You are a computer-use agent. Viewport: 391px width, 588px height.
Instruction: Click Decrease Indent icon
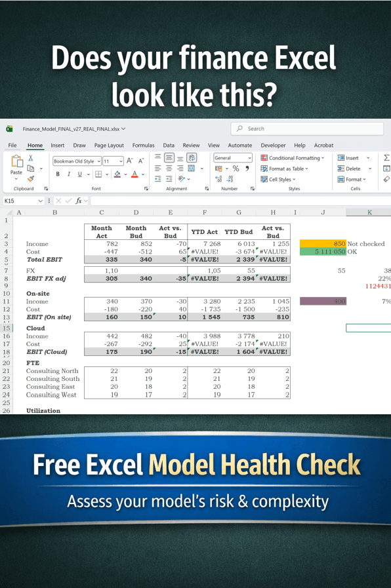[x=158, y=179]
